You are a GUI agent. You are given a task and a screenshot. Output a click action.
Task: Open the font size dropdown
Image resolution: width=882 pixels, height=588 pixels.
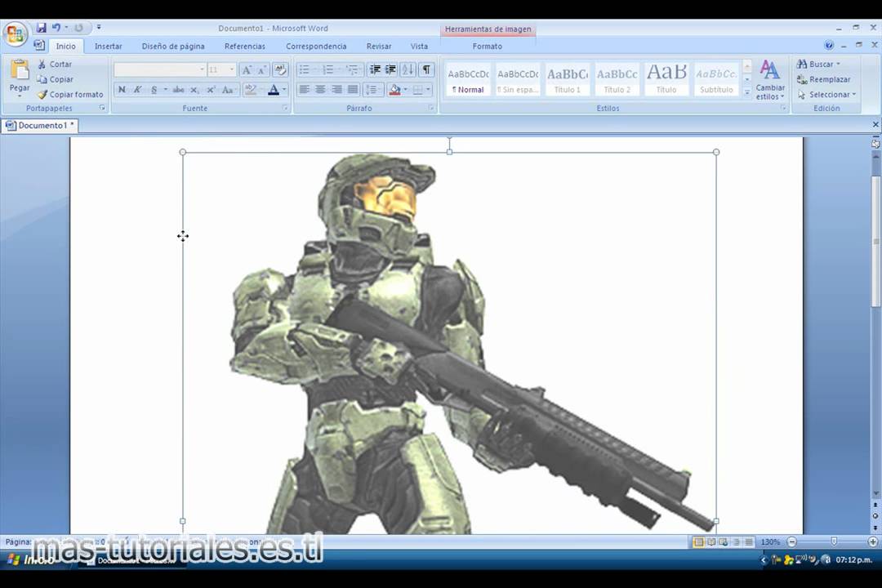232,69
